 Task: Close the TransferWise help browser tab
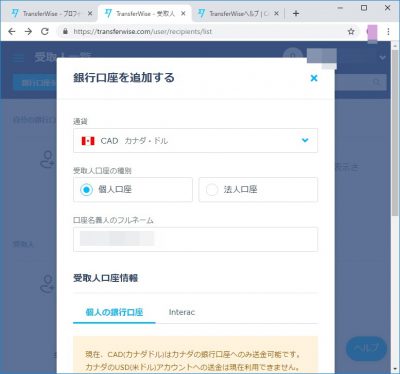coord(276,14)
